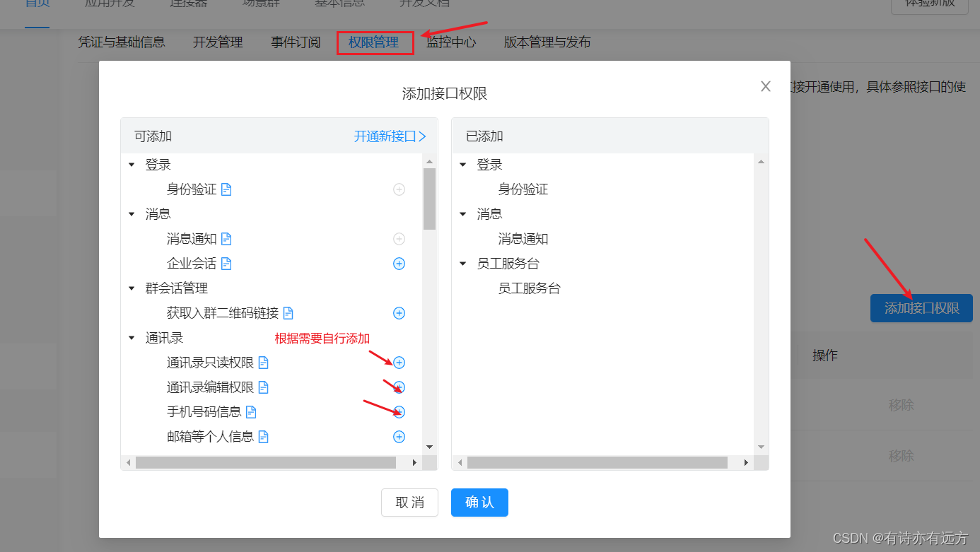Screen dimensions: 980x552
Task: Select 消息通知 in the 已添加 list
Action: [x=523, y=239]
